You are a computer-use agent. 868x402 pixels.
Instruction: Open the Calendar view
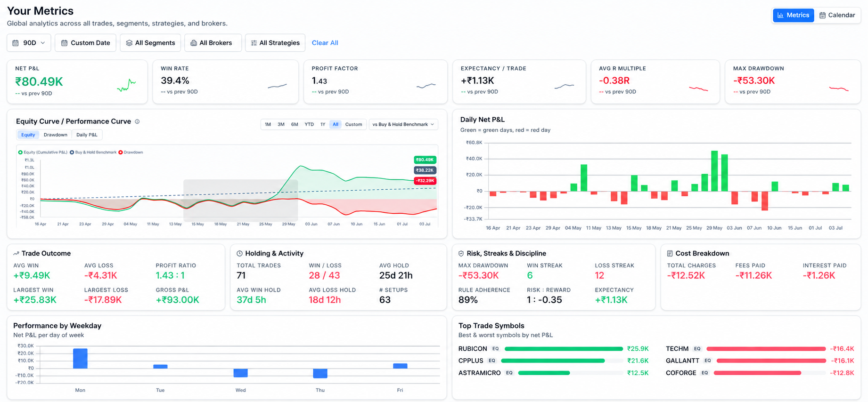[x=837, y=15]
